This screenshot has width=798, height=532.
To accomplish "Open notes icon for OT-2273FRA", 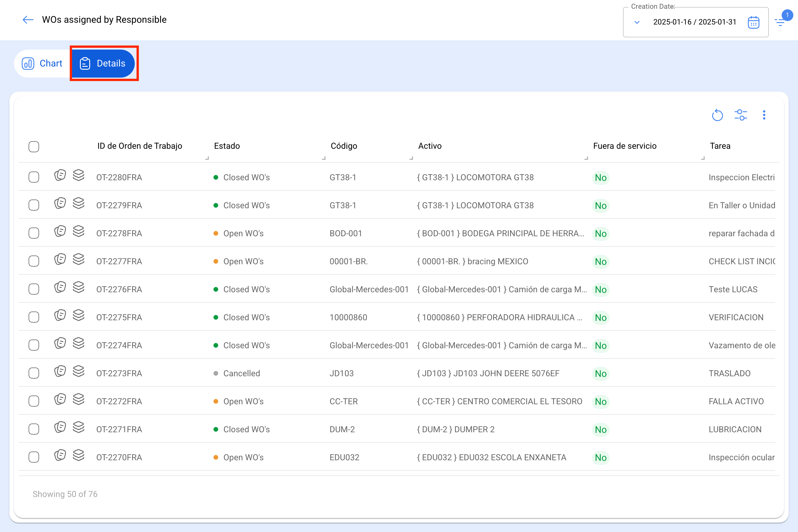I will 60,371.
